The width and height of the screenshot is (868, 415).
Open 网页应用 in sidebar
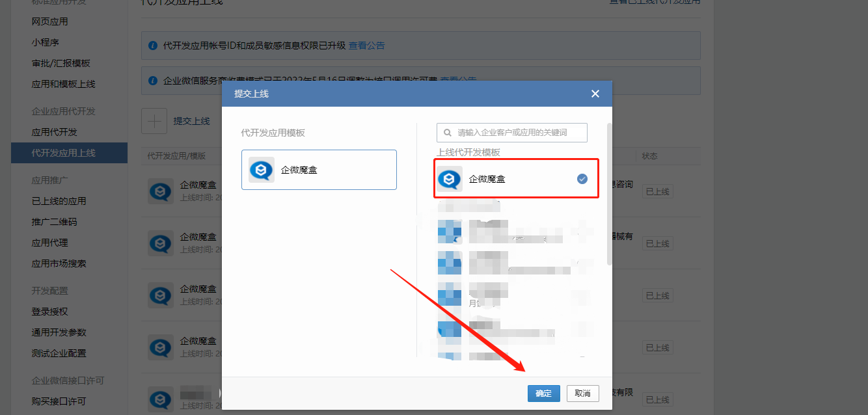pos(49,21)
